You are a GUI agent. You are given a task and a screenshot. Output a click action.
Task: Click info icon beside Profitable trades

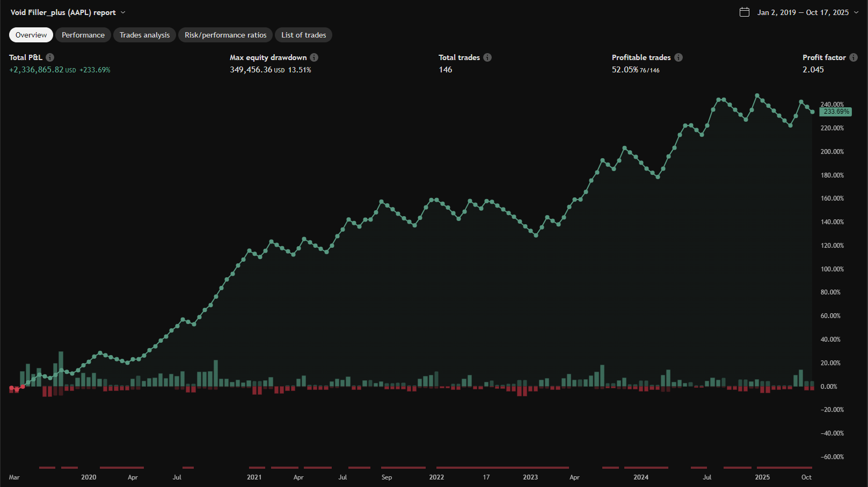(x=679, y=57)
